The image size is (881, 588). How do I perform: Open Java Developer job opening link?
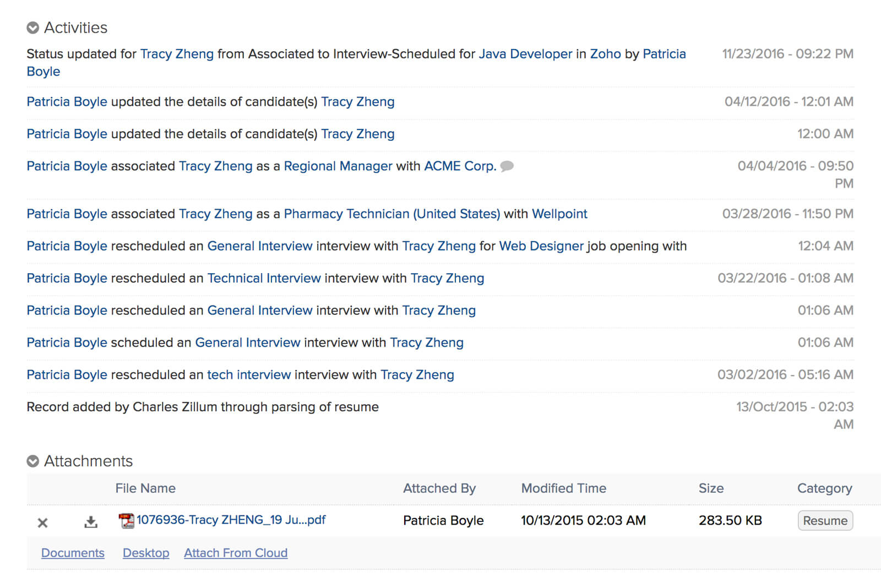point(525,54)
